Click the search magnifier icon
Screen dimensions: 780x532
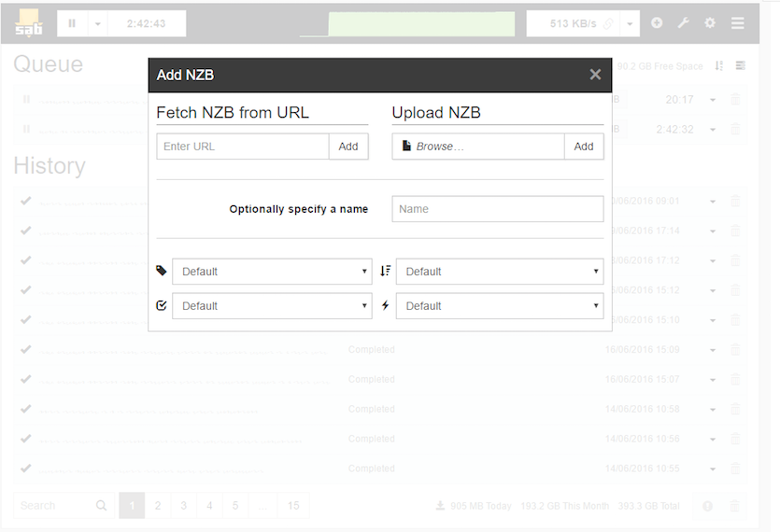pyautogui.click(x=102, y=506)
